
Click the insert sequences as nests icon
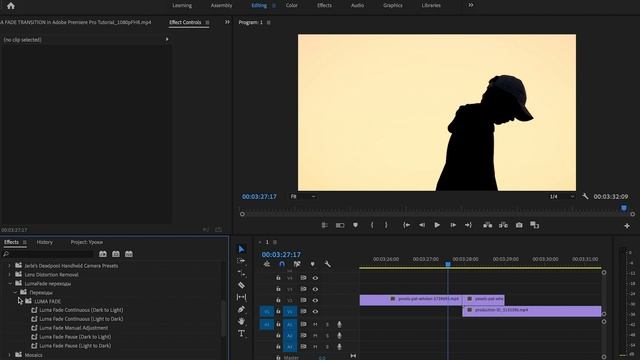pos(267,264)
